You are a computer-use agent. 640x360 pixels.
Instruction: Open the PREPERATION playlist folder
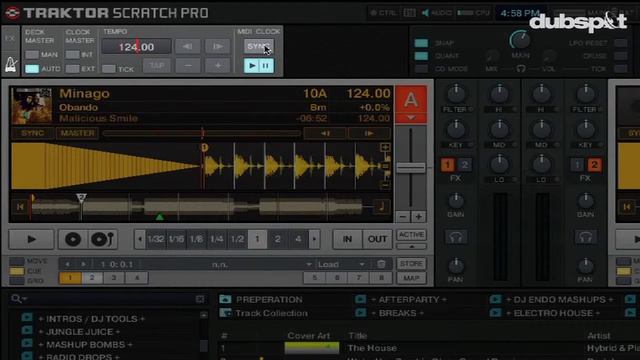[x=269, y=300]
